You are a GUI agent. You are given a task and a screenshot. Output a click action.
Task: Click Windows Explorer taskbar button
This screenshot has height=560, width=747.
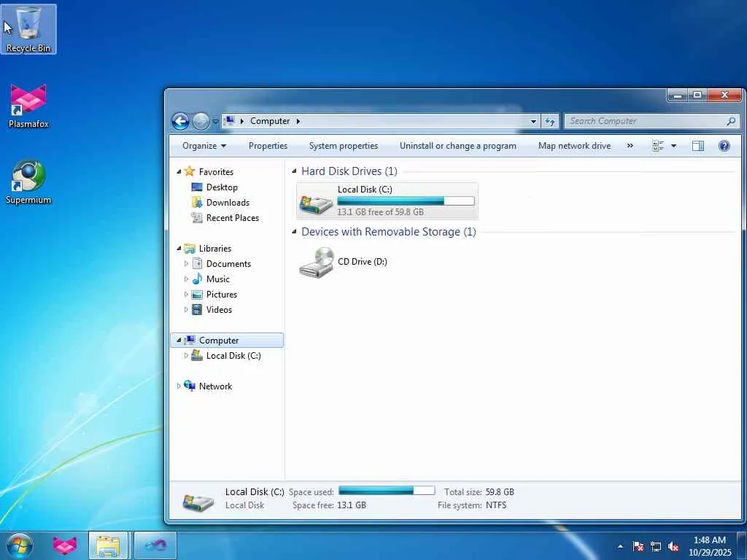pos(108,545)
